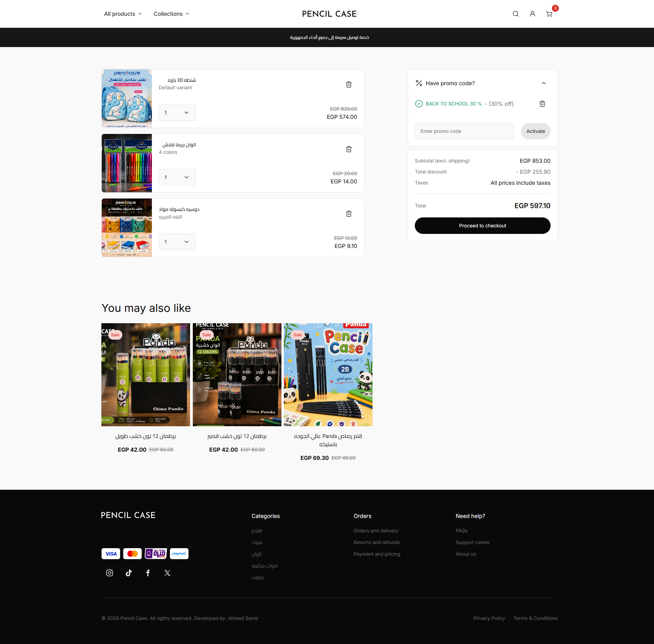
Task: Click the Mastercard payment badge
Action: (x=132, y=554)
